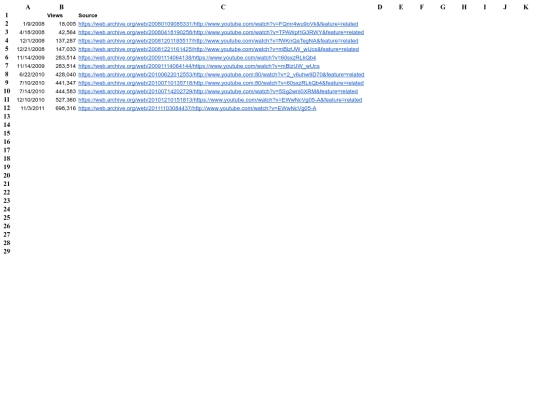Select the 283,514 value in row 7
Viewport: 540px width, 405px height.
tap(66, 66)
